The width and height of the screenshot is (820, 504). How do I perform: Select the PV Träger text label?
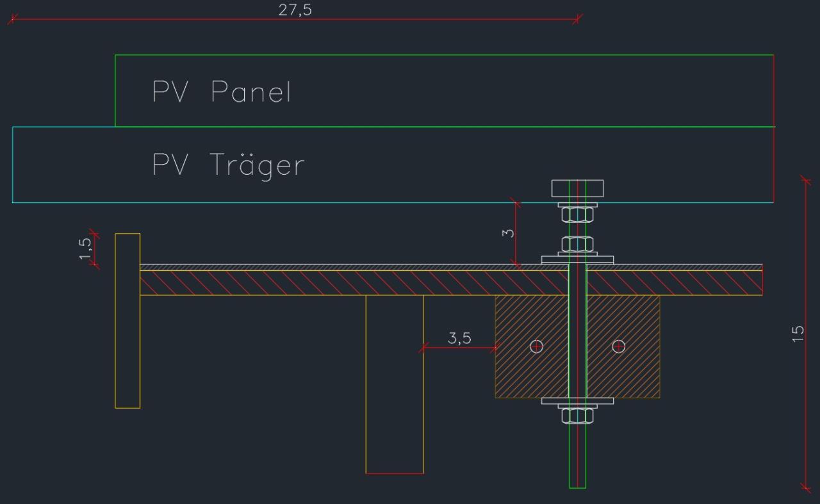227,165
